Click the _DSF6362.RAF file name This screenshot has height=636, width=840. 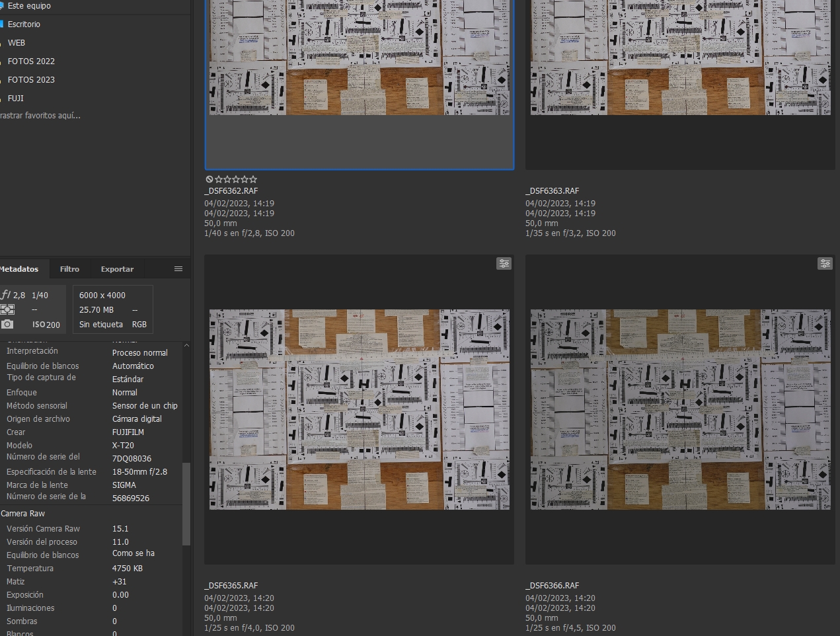231,191
